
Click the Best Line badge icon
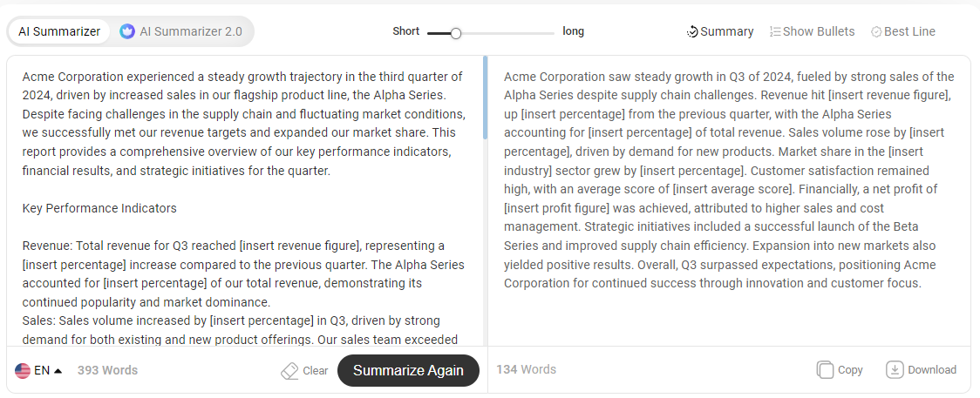(x=876, y=32)
